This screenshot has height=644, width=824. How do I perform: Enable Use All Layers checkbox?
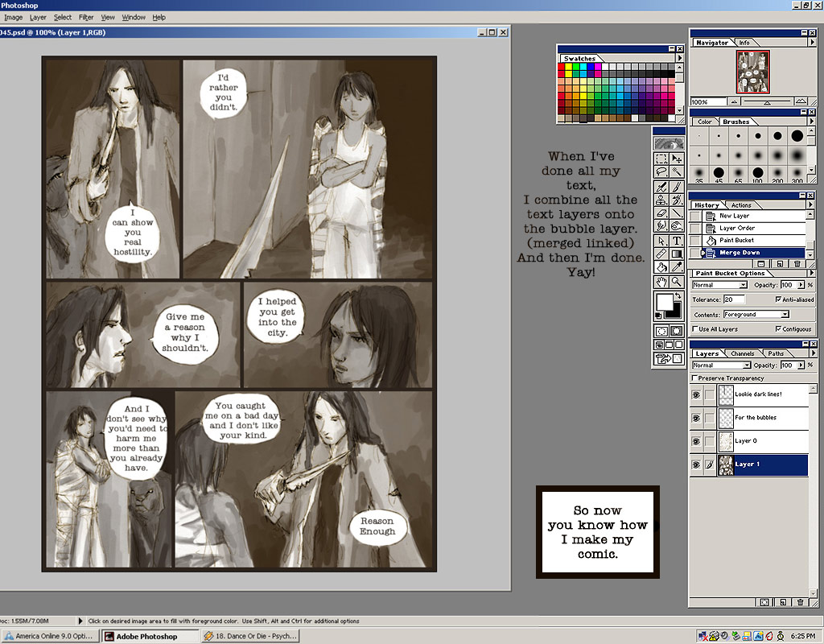695,328
